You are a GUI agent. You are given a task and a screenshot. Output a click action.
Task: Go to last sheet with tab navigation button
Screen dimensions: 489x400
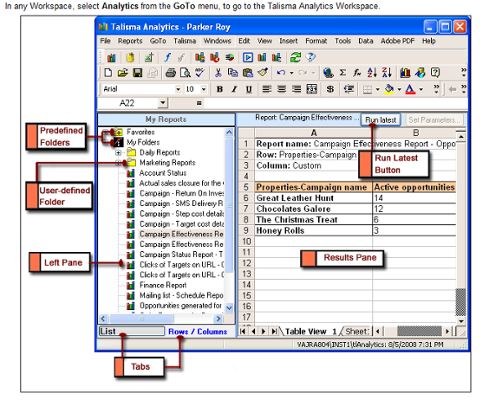point(274,331)
